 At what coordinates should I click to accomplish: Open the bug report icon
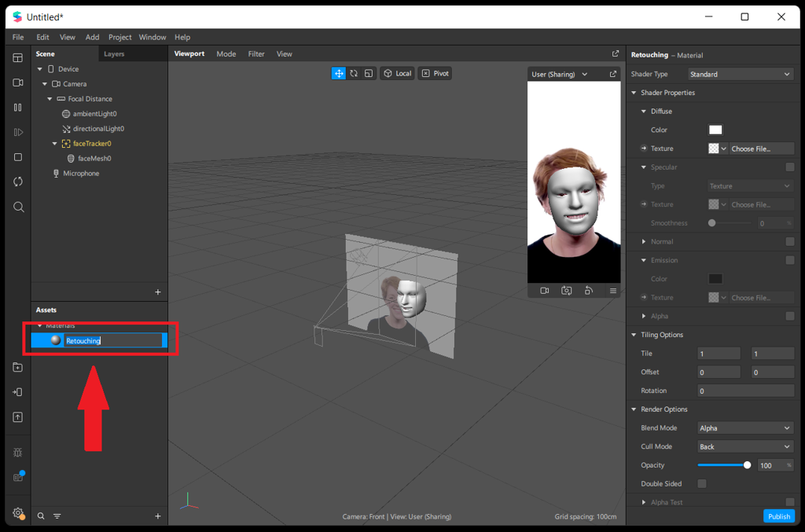pyautogui.click(x=18, y=453)
